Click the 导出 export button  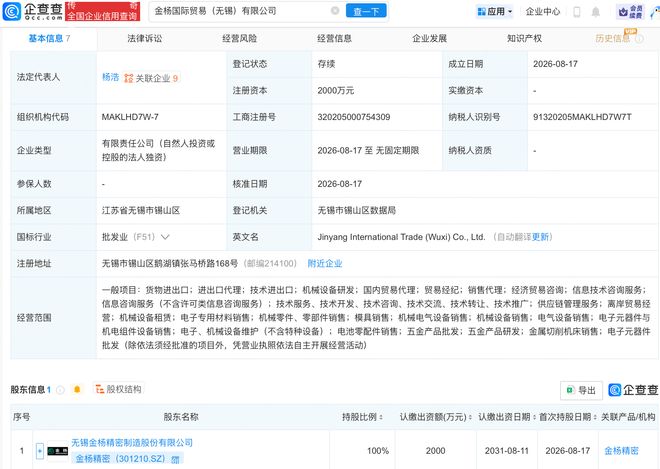[581, 390]
